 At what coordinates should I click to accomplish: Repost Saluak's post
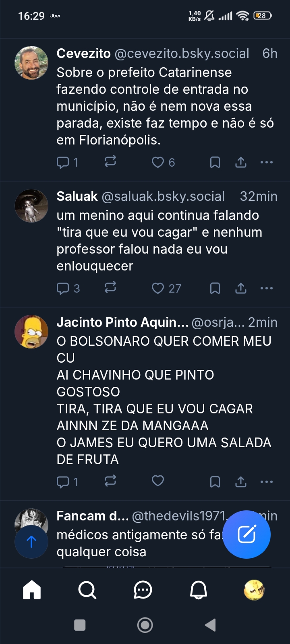[110, 288]
